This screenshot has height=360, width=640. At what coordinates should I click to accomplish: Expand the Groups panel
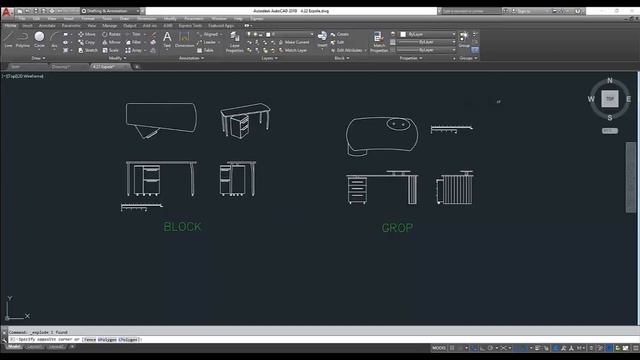coord(468,58)
